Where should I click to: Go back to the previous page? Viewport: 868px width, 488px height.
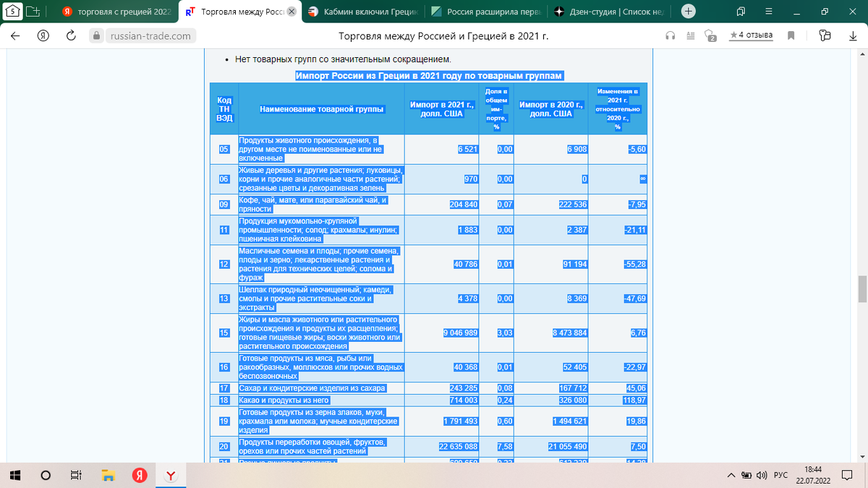pos(16,35)
